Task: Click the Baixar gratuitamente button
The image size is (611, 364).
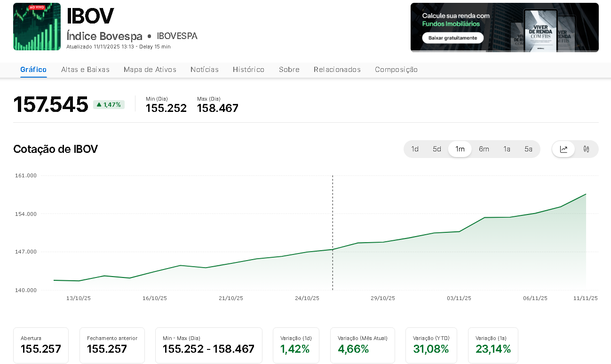Action: point(452,38)
